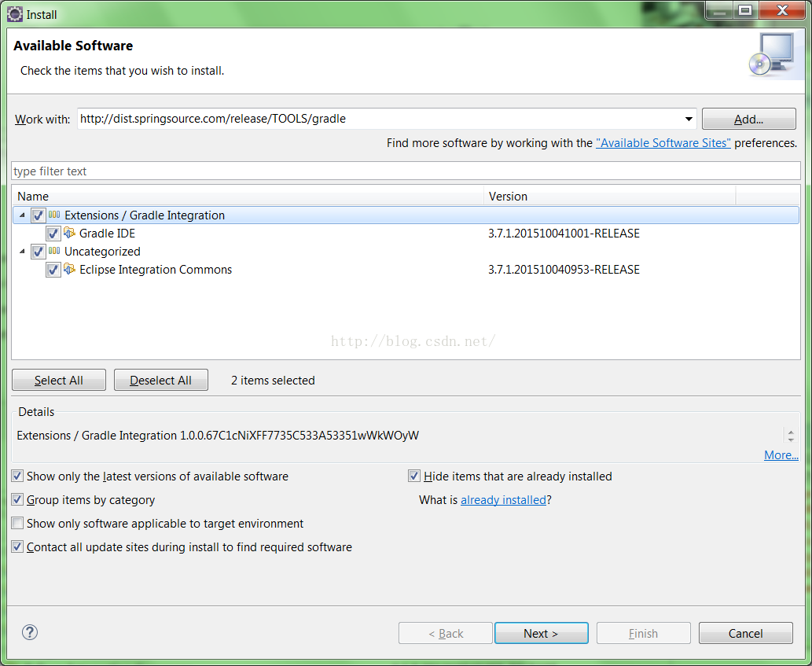
Task: Click the Add... button
Action: pos(749,119)
